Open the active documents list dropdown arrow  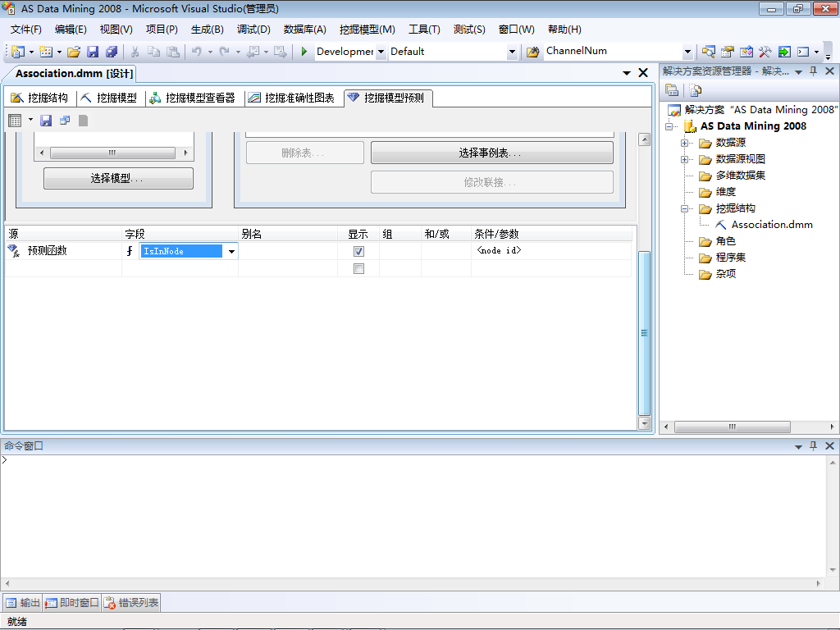(626, 73)
